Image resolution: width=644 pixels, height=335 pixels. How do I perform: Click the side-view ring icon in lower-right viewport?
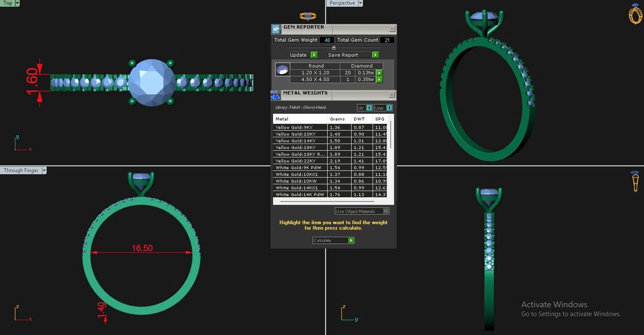pos(635,181)
